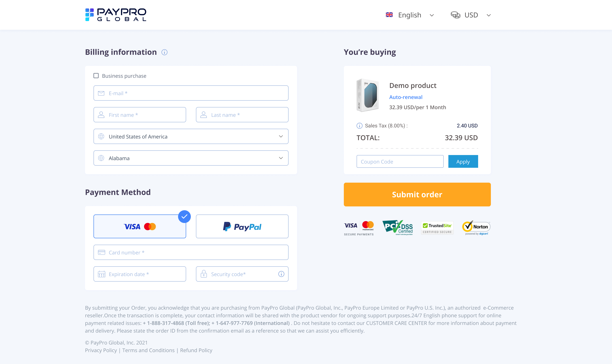Click the info icon beside Sales Tax

pos(359,126)
